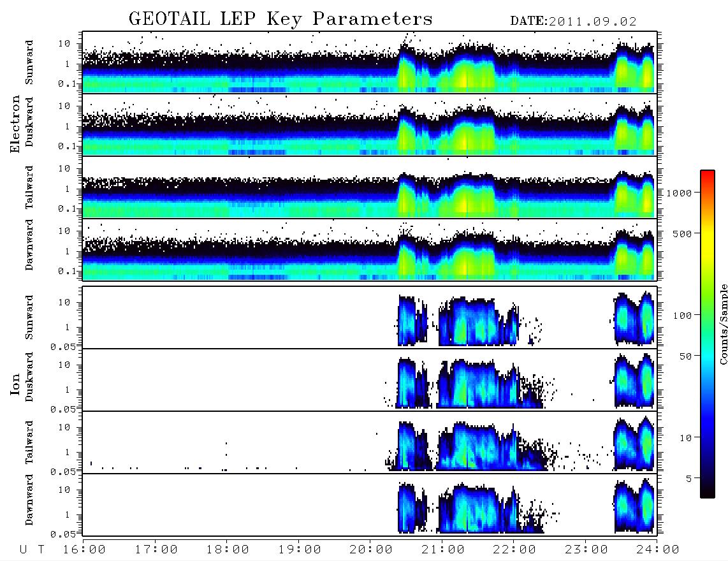Click the "100" color scale tick

click(x=682, y=316)
